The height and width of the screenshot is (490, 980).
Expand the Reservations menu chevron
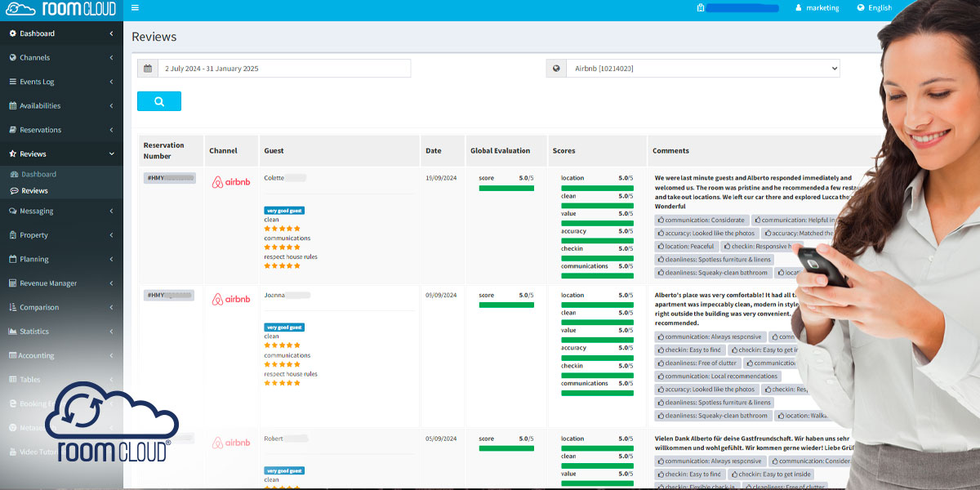111,130
